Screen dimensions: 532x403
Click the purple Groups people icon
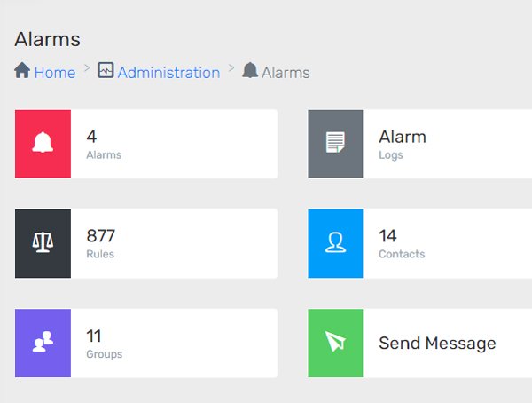pos(43,343)
